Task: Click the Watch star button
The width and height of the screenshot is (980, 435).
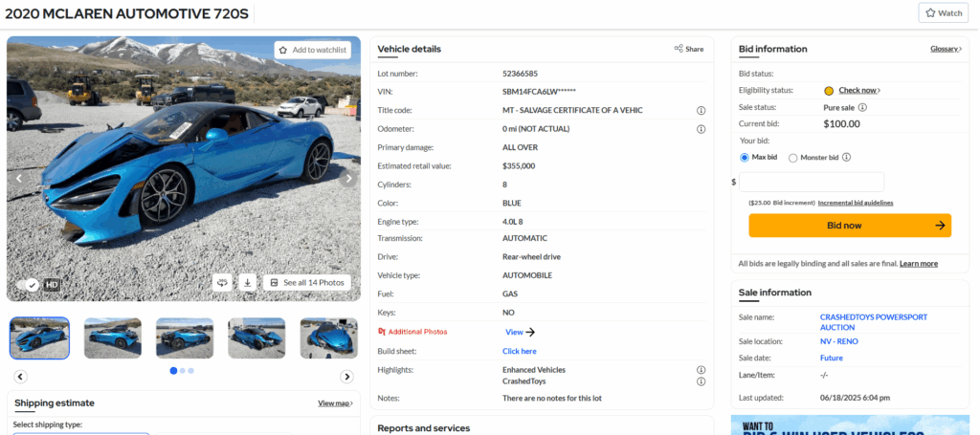Action: coord(943,13)
